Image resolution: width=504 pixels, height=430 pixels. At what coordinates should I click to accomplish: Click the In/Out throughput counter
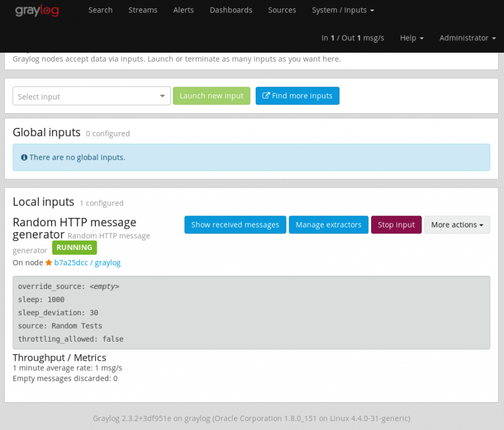[352, 37]
